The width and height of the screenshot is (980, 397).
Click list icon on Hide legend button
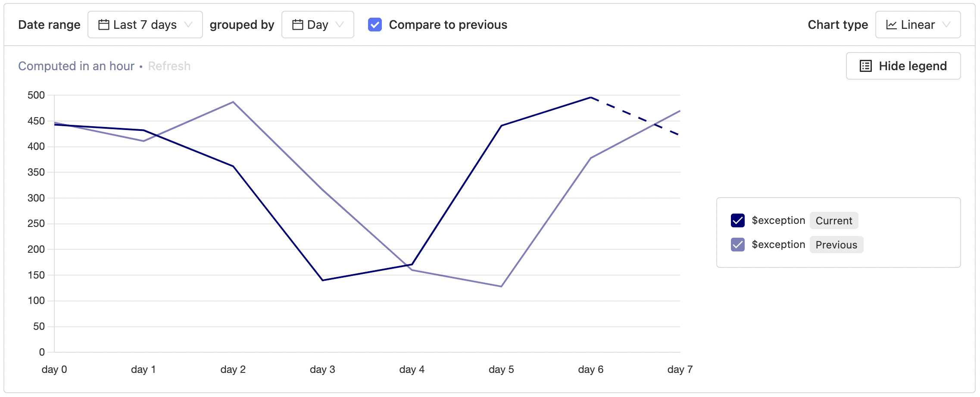pyautogui.click(x=865, y=66)
